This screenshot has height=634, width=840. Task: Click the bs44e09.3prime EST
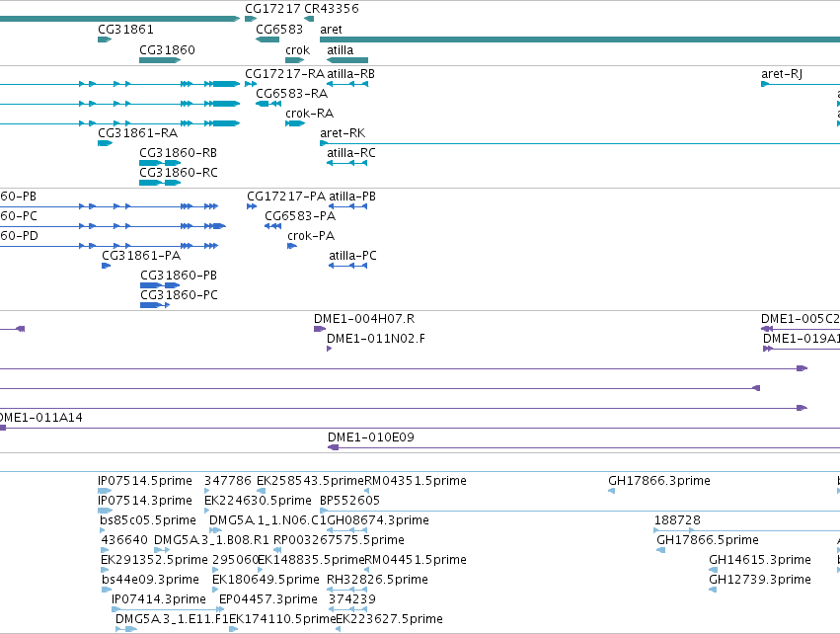pos(107,590)
